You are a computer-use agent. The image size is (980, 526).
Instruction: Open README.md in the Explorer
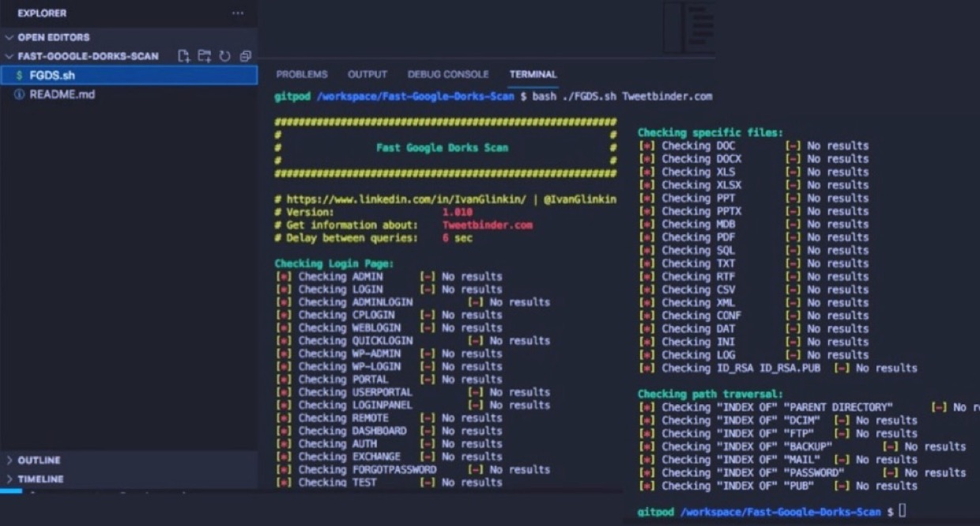(x=129, y=94)
